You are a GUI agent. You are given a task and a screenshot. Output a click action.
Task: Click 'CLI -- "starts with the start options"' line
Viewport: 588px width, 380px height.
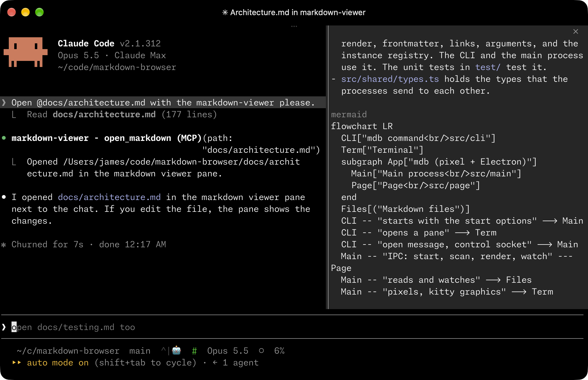click(462, 221)
